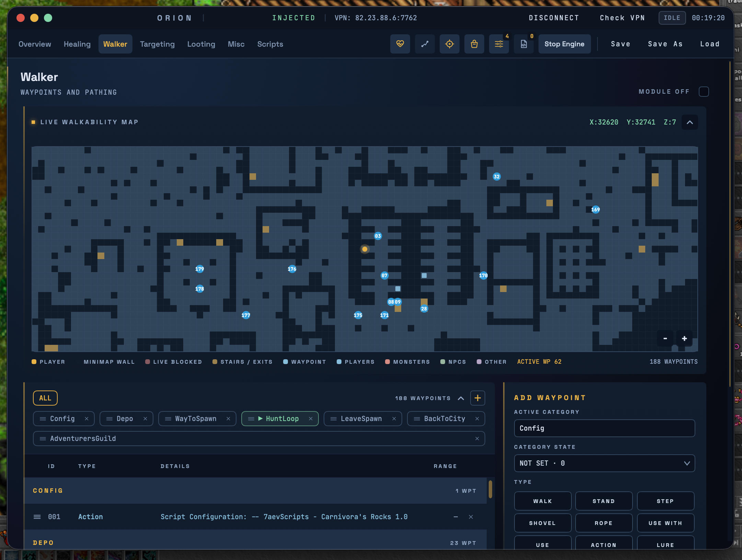Zoom out the walkability map
Image resolution: width=742 pixels, height=560 pixels.
[665, 339]
